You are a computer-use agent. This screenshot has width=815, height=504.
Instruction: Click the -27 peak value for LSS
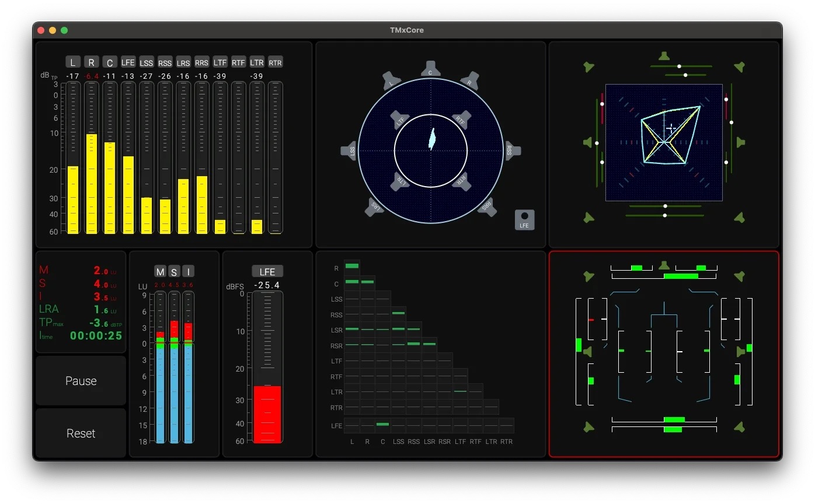146,76
